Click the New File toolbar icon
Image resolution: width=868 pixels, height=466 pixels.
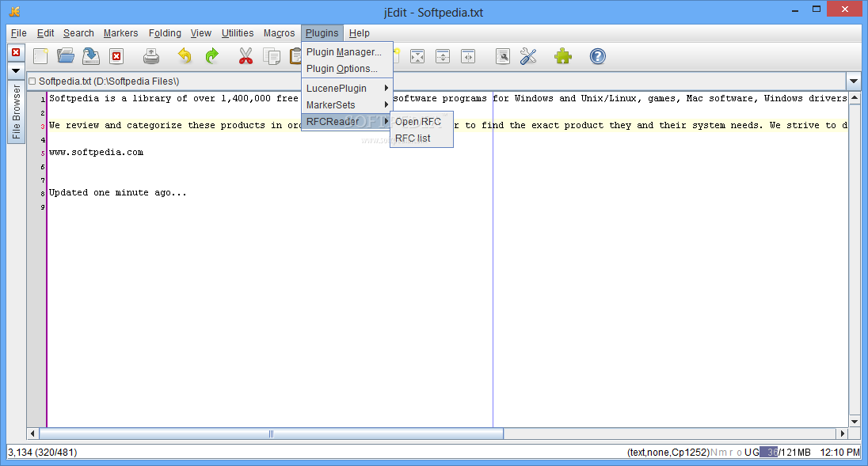[x=40, y=56]
